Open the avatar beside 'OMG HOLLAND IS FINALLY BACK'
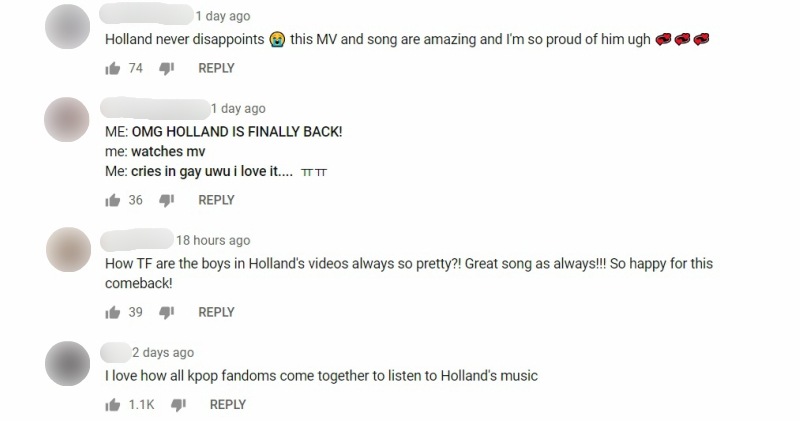This screenshot has width=800, height=421. (67, 119)
